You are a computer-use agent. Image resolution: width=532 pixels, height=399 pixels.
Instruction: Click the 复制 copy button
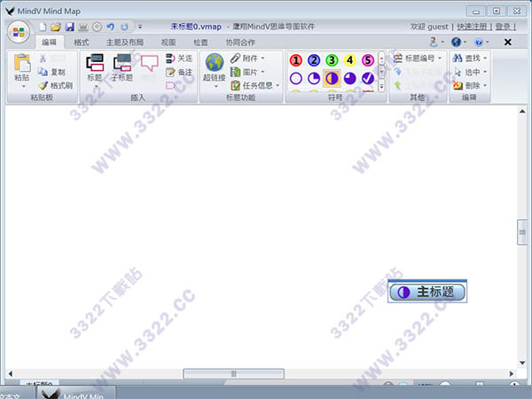click(x=51, y=72)
